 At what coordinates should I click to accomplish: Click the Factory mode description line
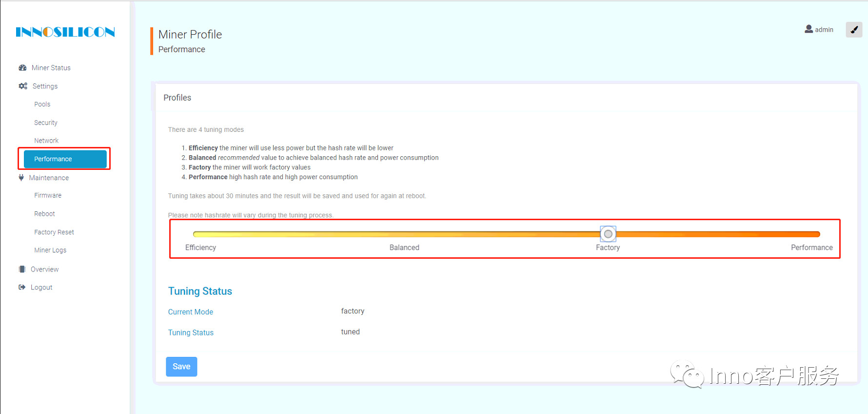pos(250,167)
